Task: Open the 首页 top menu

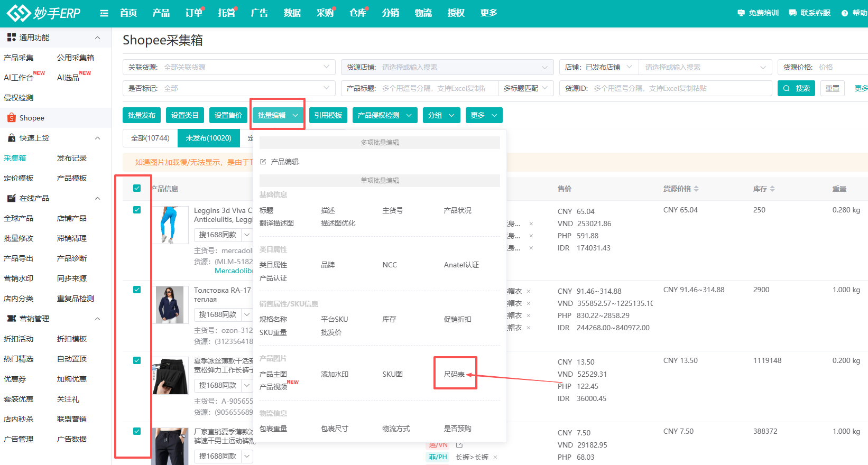Action: click(128, 13)
